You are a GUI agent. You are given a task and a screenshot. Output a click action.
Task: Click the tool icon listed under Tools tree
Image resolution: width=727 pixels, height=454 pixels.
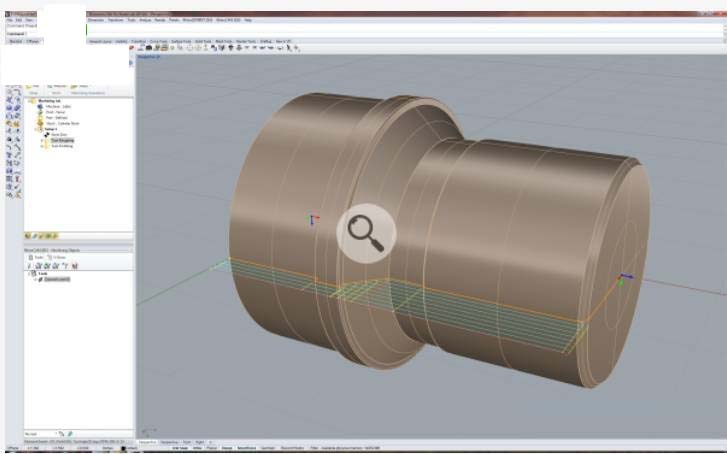click(x=40, y=279)
